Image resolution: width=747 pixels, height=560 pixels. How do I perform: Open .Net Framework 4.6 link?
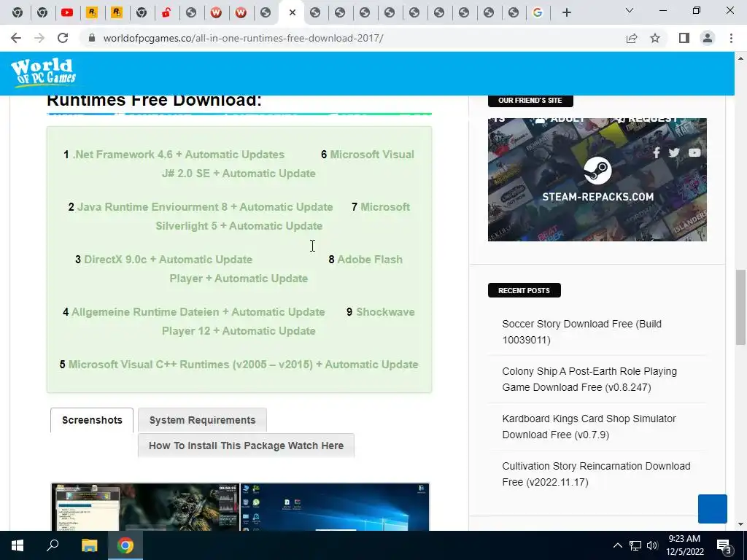(x=178, y=155)
